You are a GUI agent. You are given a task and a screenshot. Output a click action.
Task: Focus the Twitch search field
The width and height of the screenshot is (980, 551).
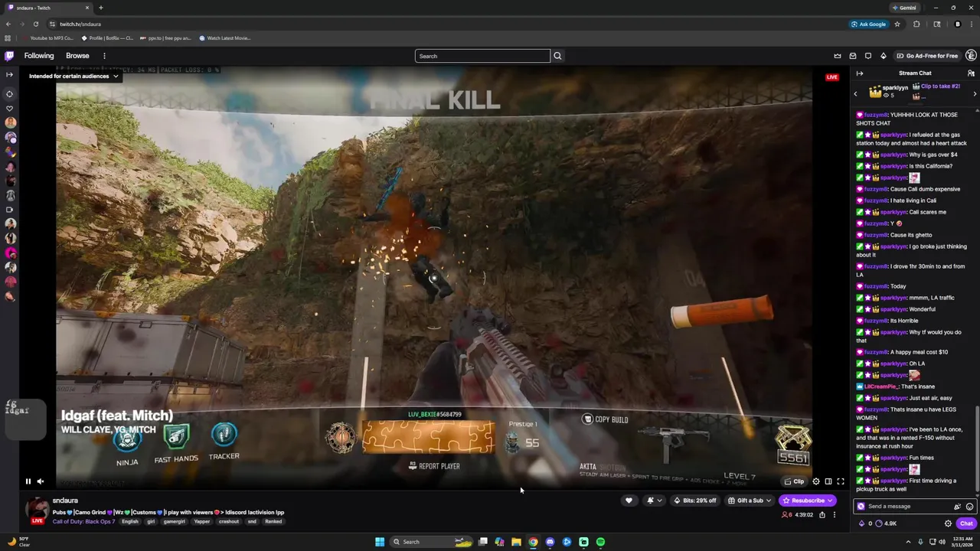pos(482,56)
